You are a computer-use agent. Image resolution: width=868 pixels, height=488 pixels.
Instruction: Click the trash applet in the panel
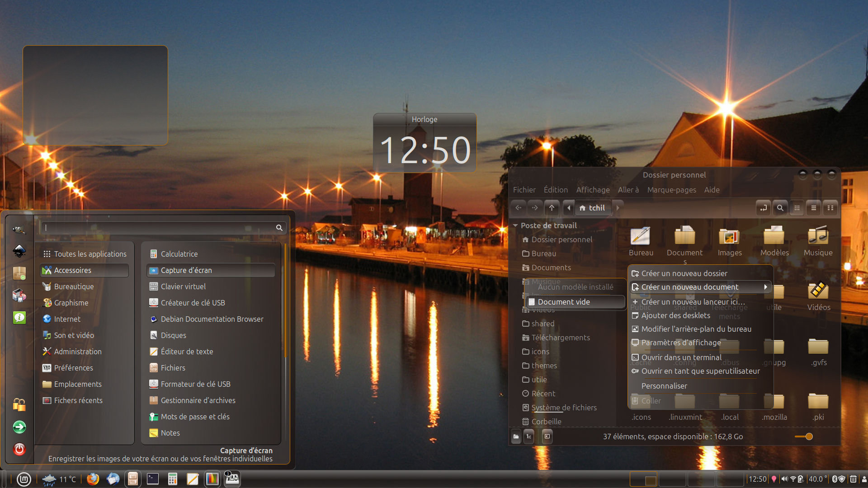pos(853,479)
